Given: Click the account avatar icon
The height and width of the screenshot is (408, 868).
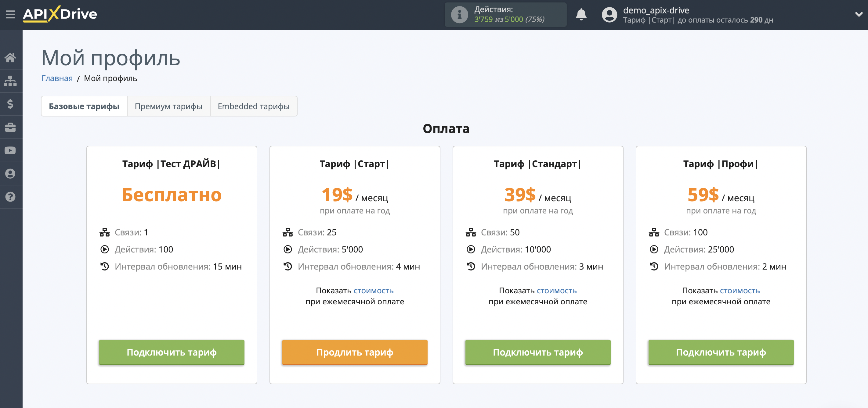Looking at the screenshot, I should pyautogui.click(x=609, y=15).
